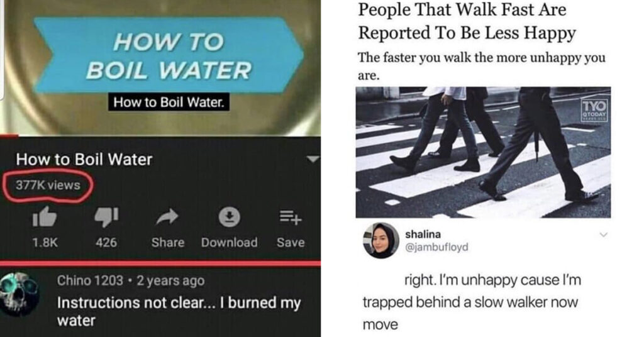Viewport: 644px width, 337px height.
Task: Click the 426 dislikes count
Action: [106, 243]
